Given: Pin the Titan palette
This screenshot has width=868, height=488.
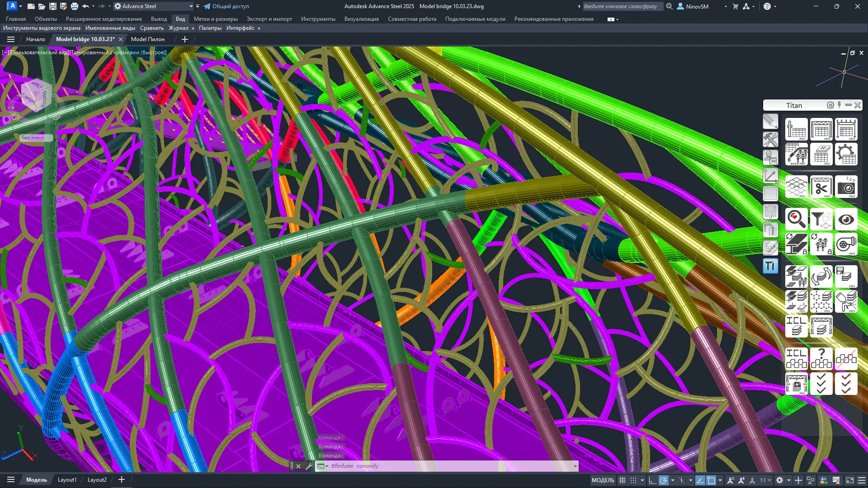Looking at the screenshot, I should tap(840, 105).
